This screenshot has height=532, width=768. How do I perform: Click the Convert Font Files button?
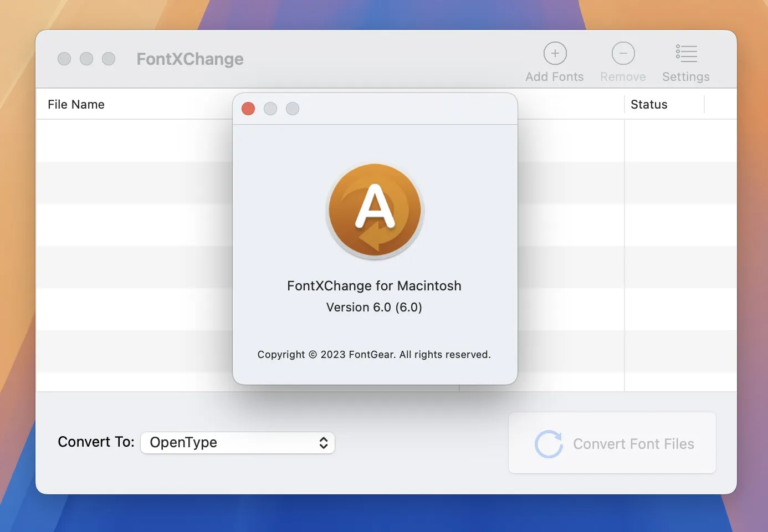pos(612,443)
